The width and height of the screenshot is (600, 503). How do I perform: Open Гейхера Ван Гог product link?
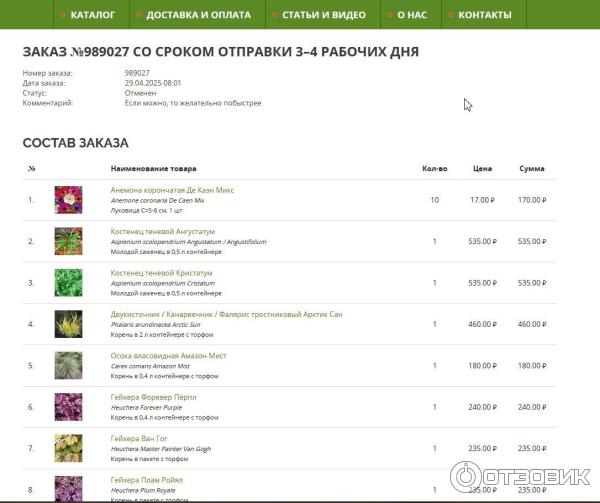pyautogui.click(x=141, y=439)
